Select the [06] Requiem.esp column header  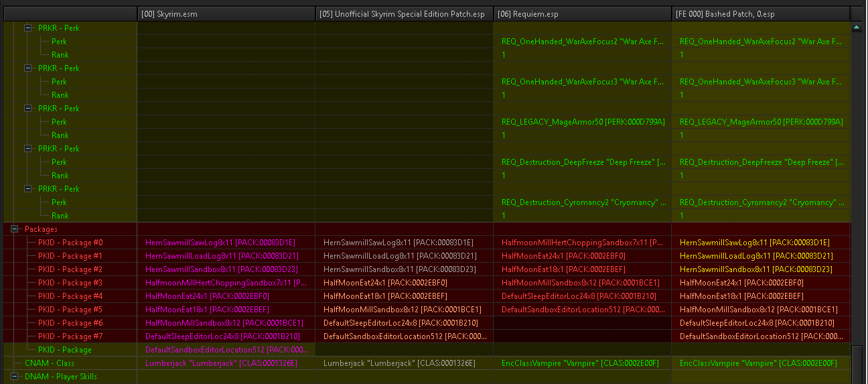(583, 13)
